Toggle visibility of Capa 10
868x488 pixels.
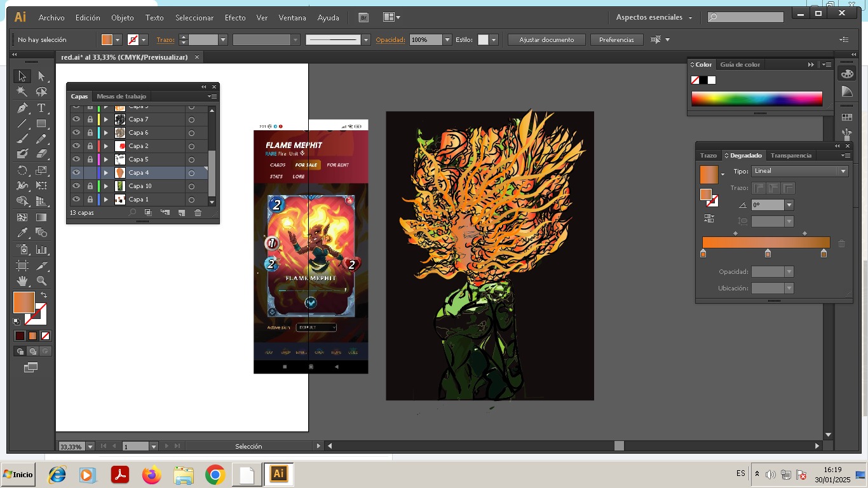(76, 186)
